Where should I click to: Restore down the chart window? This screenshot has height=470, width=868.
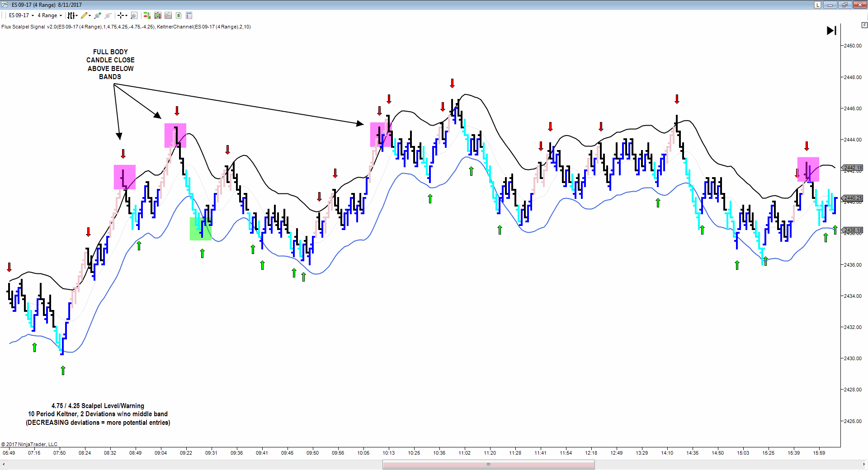(x=844, y=5)
